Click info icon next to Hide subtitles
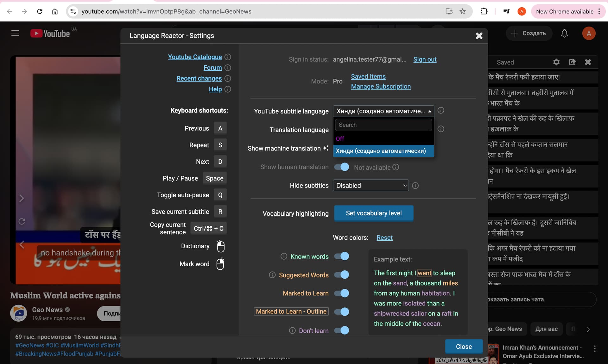Viewport: 608px width, 364px height. [x=415, y=186]
